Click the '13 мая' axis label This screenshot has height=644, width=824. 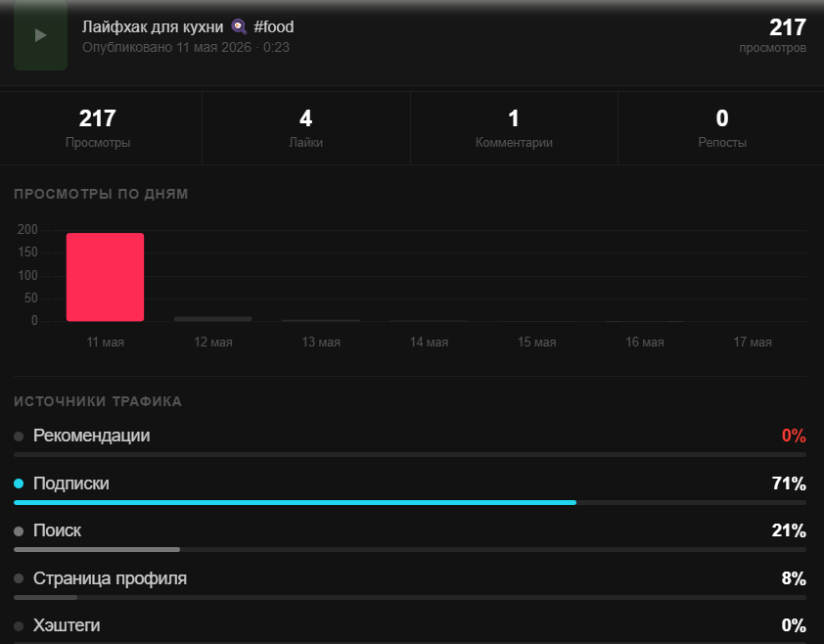tap(321, 343)
